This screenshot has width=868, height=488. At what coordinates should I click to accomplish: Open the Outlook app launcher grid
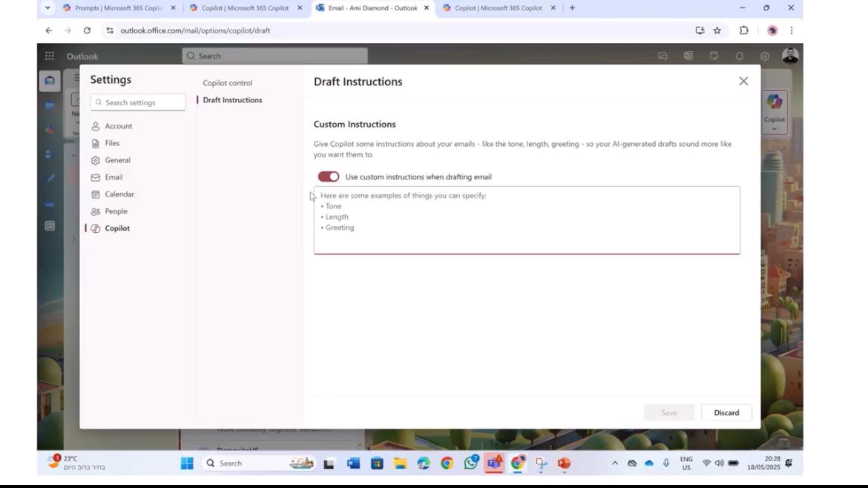[49, 56]
